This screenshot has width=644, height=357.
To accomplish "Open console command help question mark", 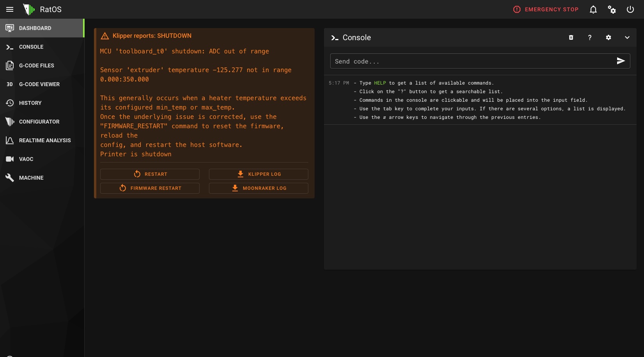I will 589,37.
